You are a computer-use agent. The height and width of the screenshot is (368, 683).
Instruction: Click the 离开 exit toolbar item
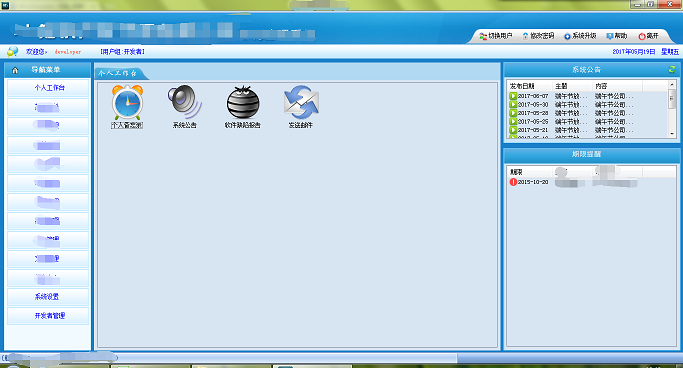tap(649, 36)
